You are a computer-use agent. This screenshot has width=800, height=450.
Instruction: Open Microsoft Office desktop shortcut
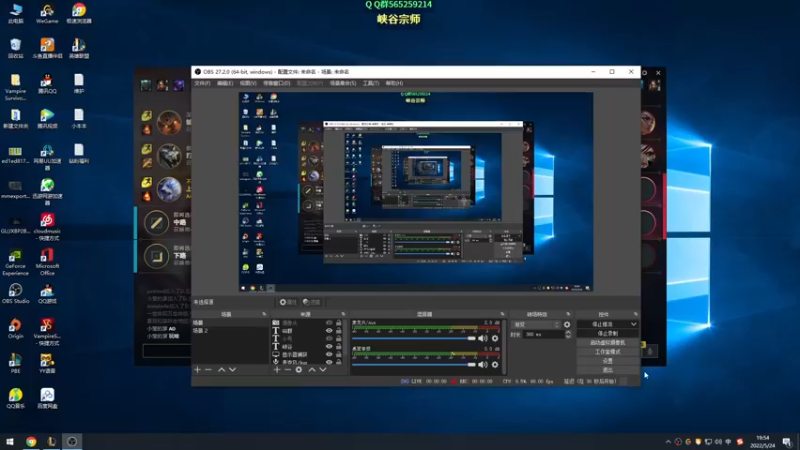point(47,262)
